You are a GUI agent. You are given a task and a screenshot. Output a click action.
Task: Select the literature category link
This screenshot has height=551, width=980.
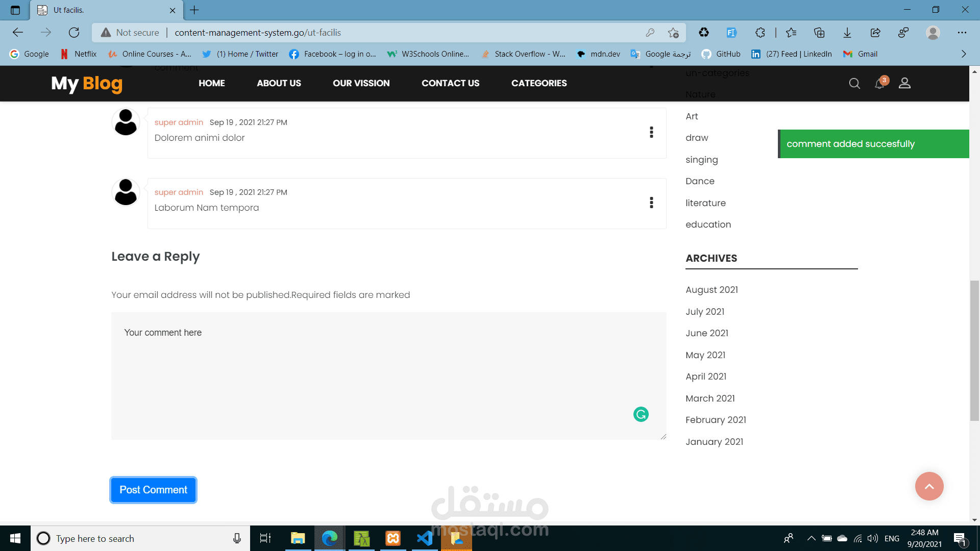(705, 203)
